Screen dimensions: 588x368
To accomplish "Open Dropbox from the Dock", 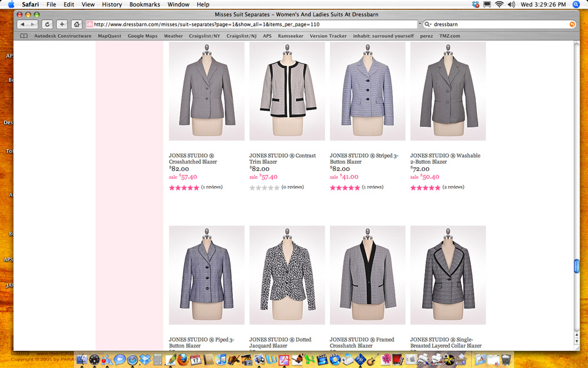I will (145, 359).
